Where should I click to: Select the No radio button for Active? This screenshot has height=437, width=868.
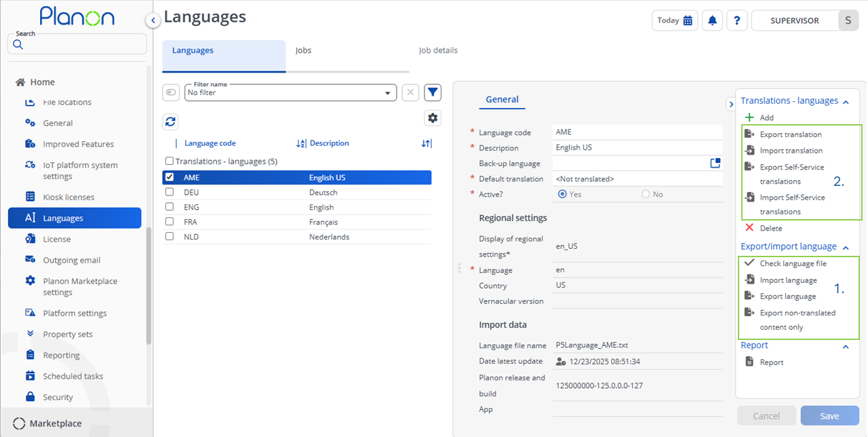[646, 194]
